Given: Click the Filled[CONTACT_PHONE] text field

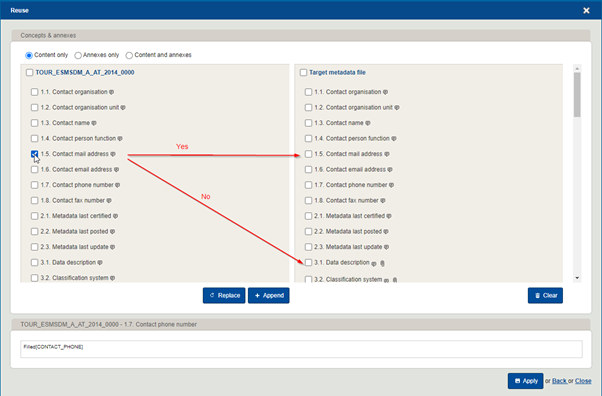Looking at the screenshot, I should coord(301,349).
